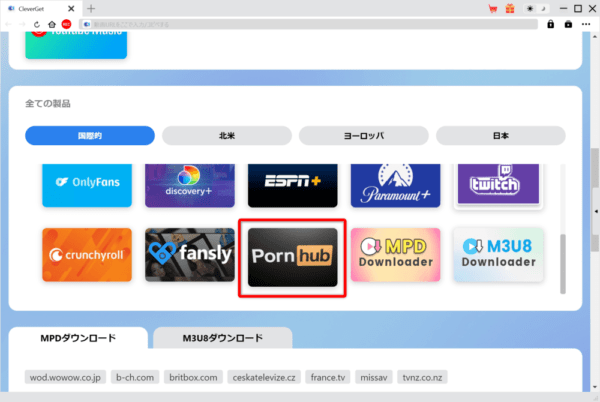This screenshot has height=402, width=600.
Task: Click the forward navigation arrow
Action: (x=22, y=24)
